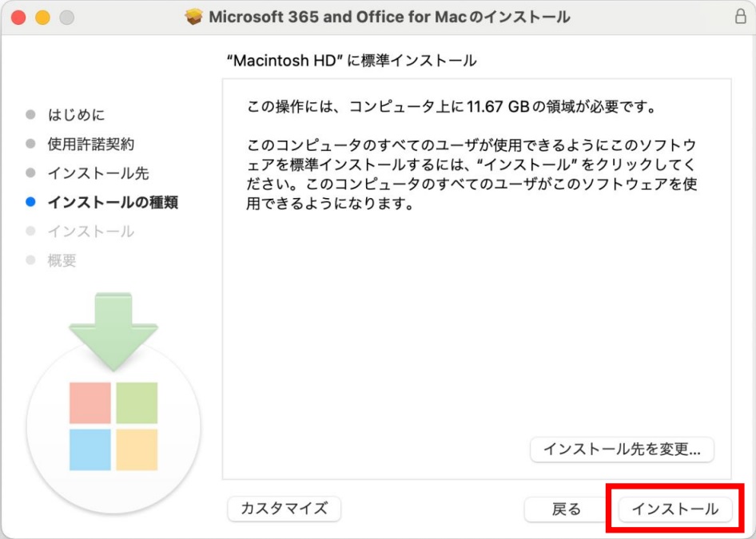The width and height of the screenshot is (756, 539).
Task: Click the dimmed インストール step in sidebar
Action: [90, 232]
